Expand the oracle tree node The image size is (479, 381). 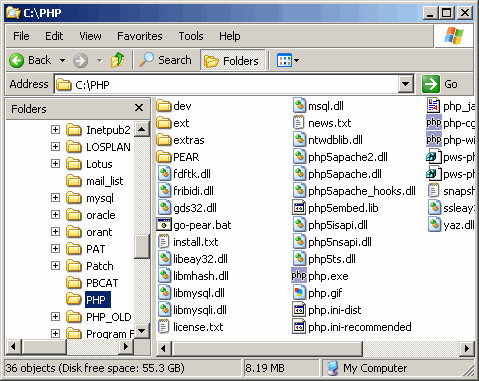click(x=55, y=214)
